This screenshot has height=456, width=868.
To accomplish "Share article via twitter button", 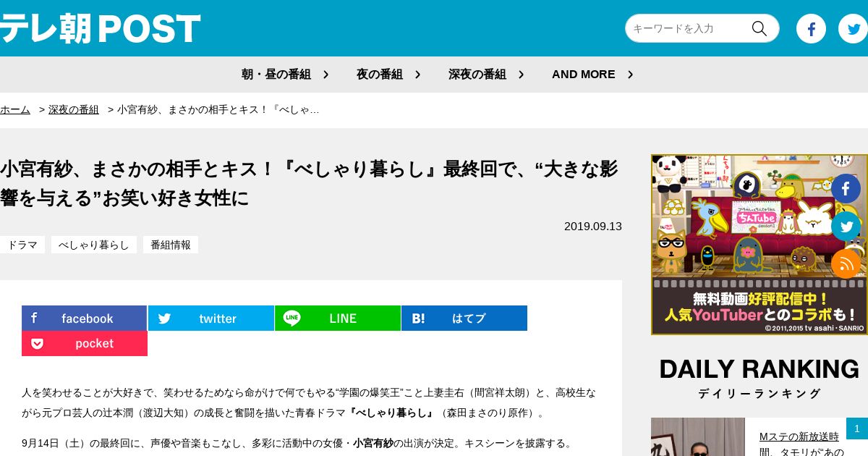I will coord(211,318).
